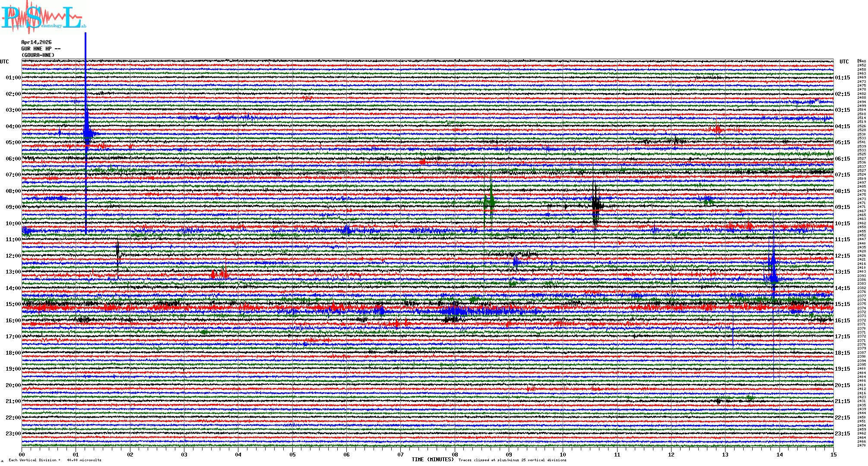
Task: Click the 04:00 hour label
Action: 13,126
